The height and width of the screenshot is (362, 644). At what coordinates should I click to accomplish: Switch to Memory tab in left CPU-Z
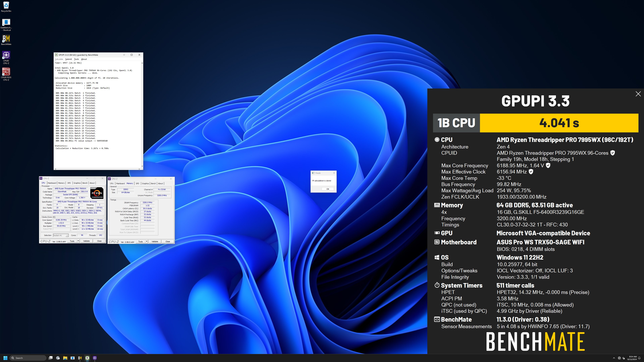click(x=62, y=183)
